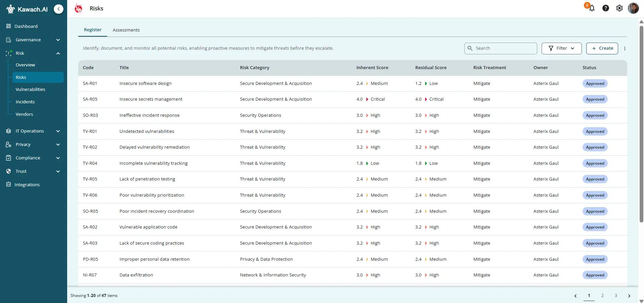Click the Kawach.AI turtle logo
The height and width of the screenshot is (303, 644).
tap(10, 9)
